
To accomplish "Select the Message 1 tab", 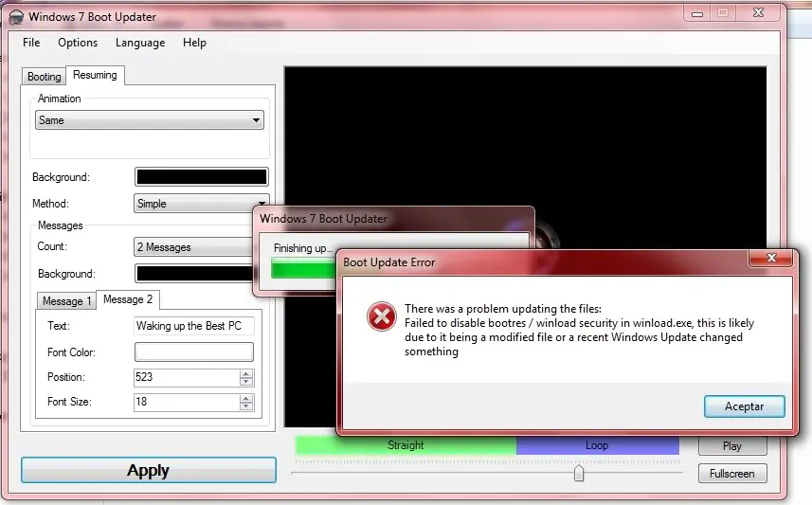I will click(x=67, y=301).
